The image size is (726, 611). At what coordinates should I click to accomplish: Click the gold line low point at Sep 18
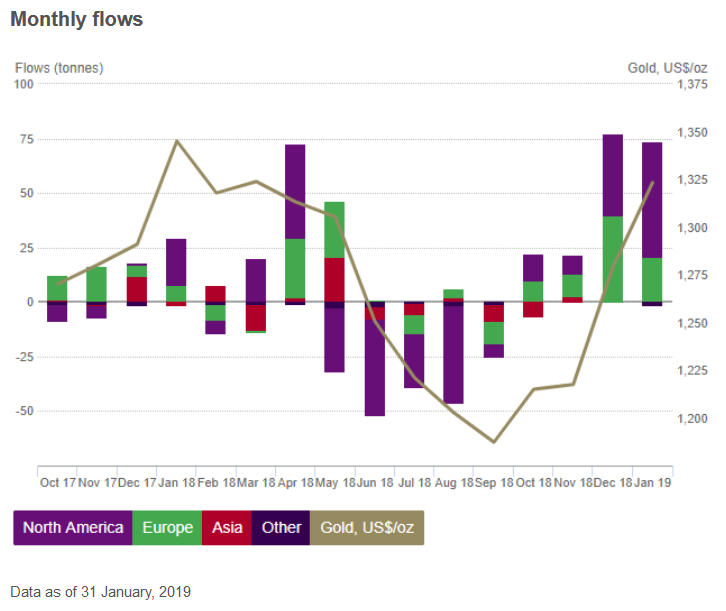[493, 441]
